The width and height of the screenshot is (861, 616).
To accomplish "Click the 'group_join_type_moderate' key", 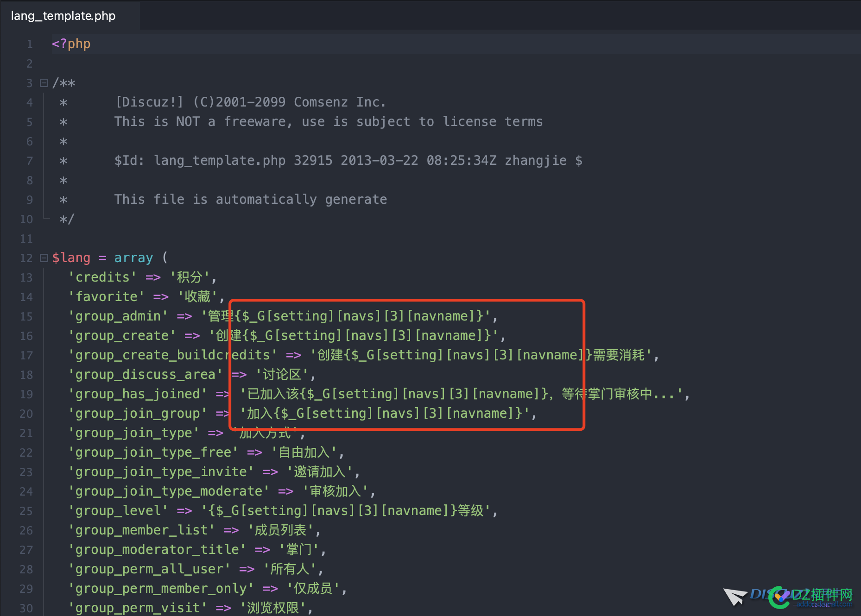I will coord(169,491).
